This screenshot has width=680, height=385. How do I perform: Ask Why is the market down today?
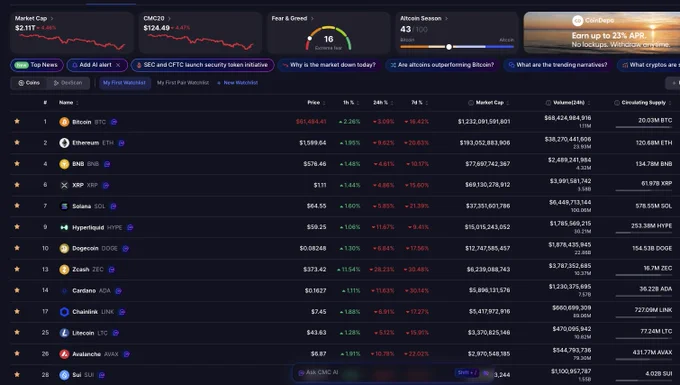[x=329, y=65]
